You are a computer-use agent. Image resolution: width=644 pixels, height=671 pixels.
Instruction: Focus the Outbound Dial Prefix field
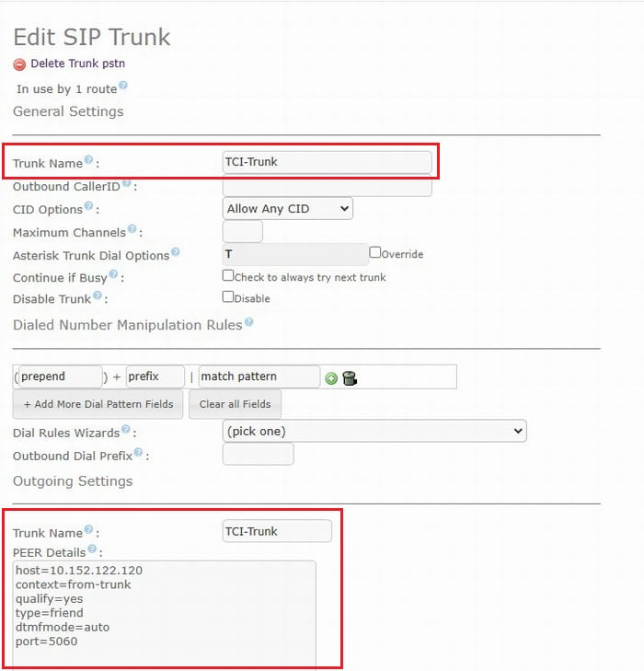[258, 454]
